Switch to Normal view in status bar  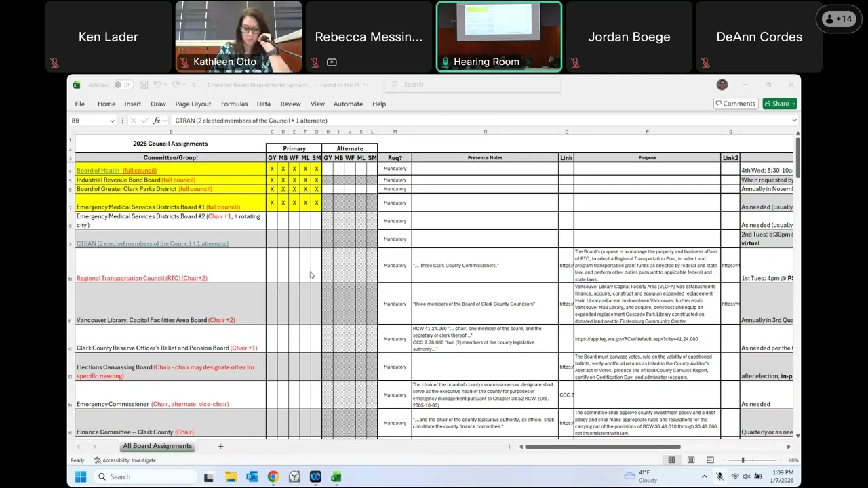[x=671, y=460]
